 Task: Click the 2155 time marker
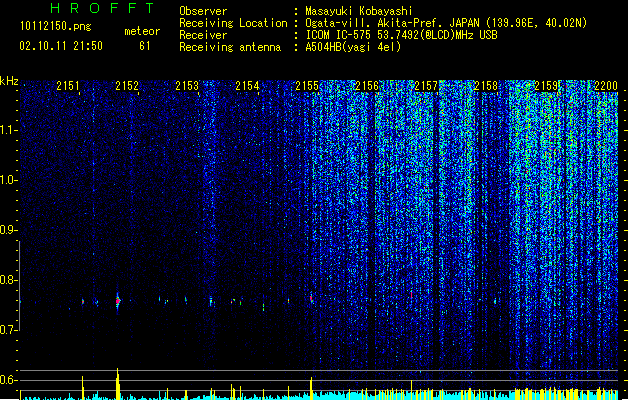(307, 85)
